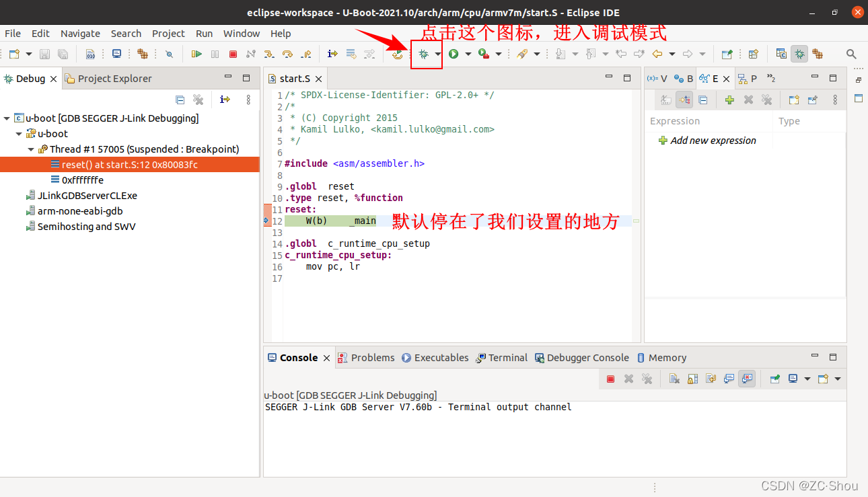
Task: Switch to the Breakpoints (B) tab
Action: coord(683,79)
